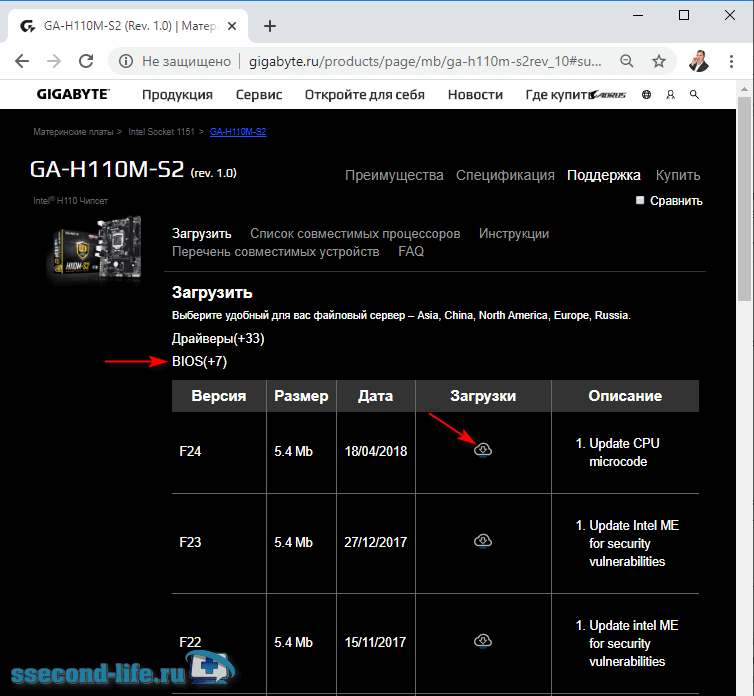754x696 pixels.
Task: Choose the Asia file server
Action: pyautogui.click(x=427, y=316)
